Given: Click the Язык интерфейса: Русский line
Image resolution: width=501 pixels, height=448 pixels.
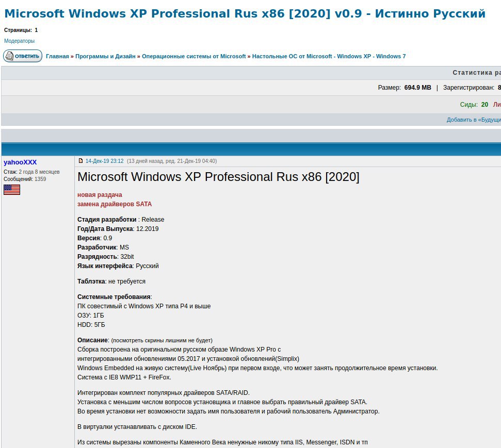Looking at the screenshot, I should point(118,266).
